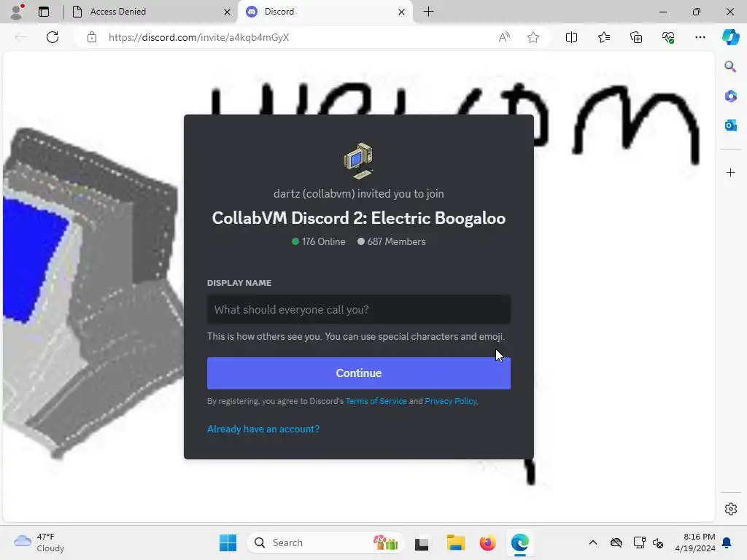
Task: Click the OneDrive cloud tray icon
Action: pyautogui.click(x=616, y=542)
